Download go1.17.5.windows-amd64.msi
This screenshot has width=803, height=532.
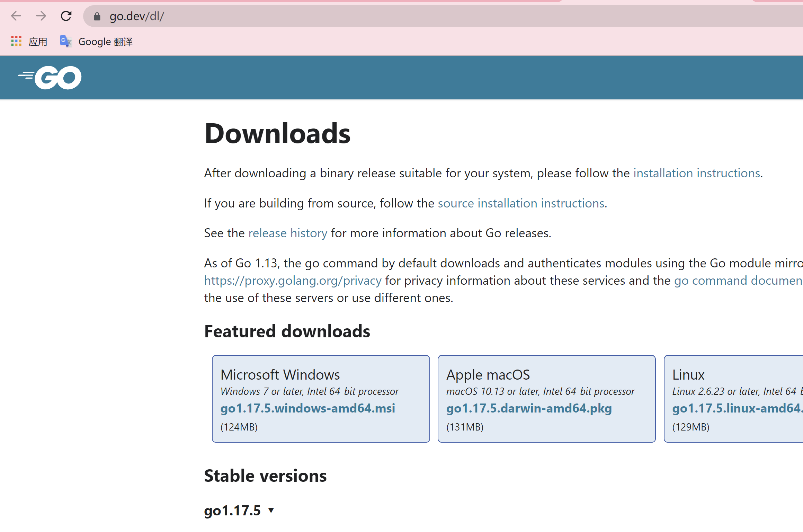pyautogui.click(x=307, y=408)
